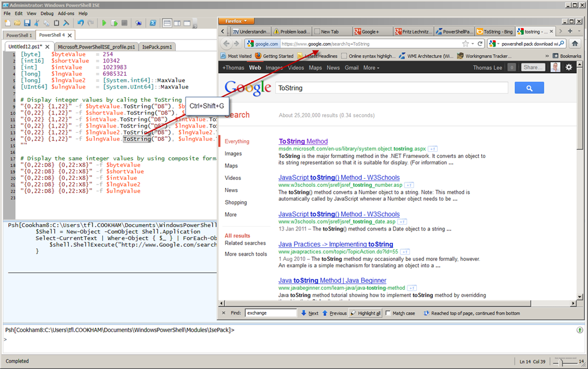
Task: Open the Bookmarks menu button
Action: [567, 56]
